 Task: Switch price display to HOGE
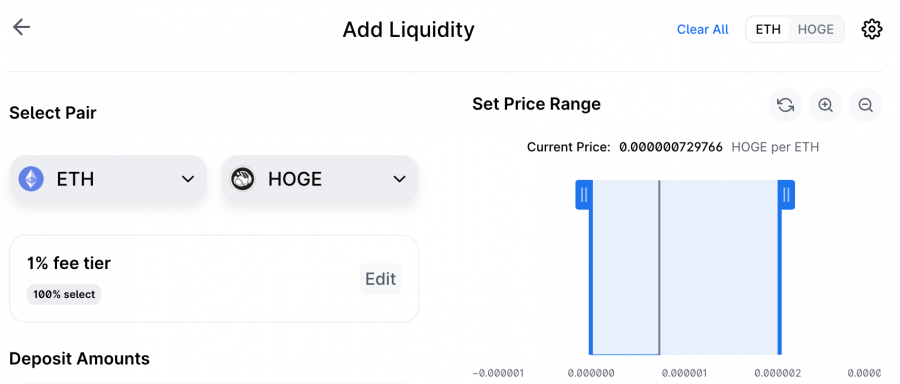[816, 29]
